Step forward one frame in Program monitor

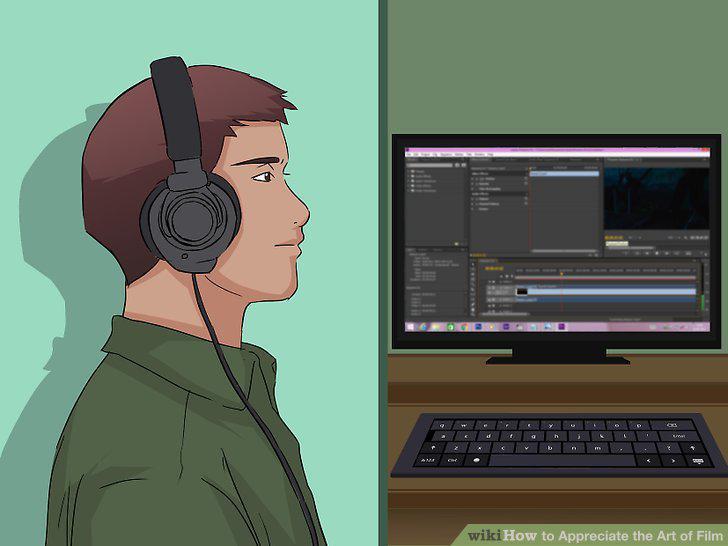(x=667, y=253)
